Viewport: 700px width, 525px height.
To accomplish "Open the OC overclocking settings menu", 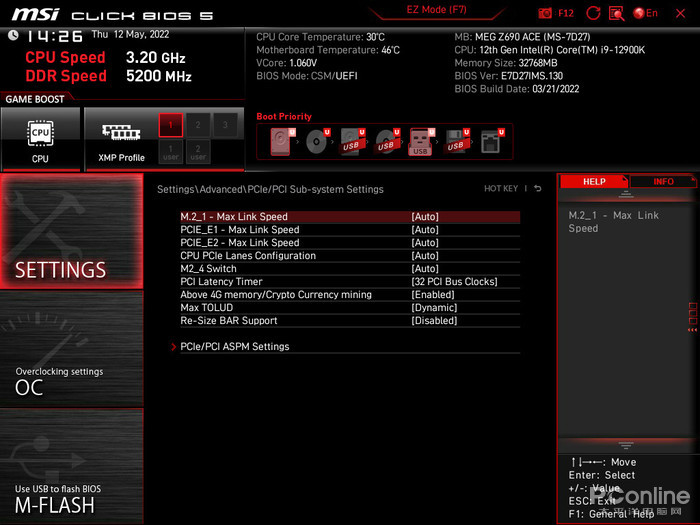I will point(72,349).
